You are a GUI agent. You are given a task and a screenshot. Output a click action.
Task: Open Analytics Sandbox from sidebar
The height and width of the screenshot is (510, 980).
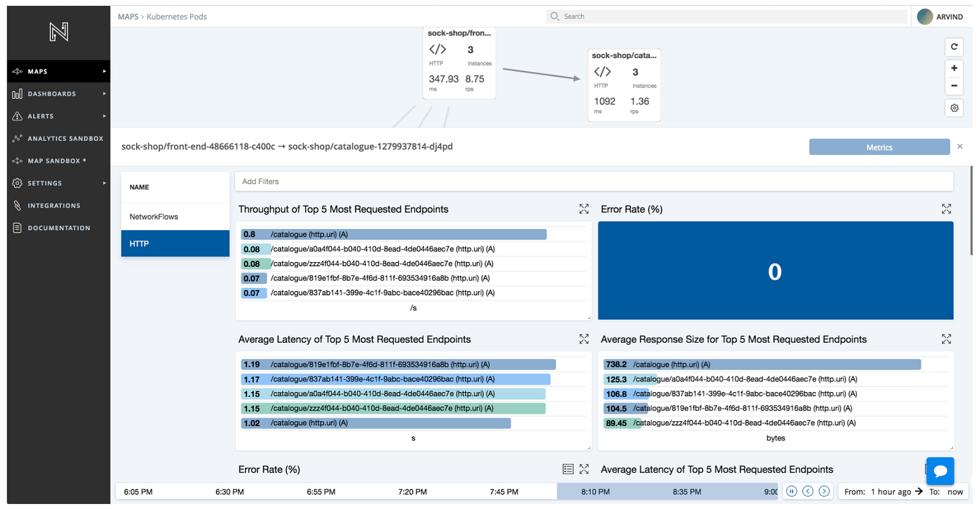[x=65, y=138]
